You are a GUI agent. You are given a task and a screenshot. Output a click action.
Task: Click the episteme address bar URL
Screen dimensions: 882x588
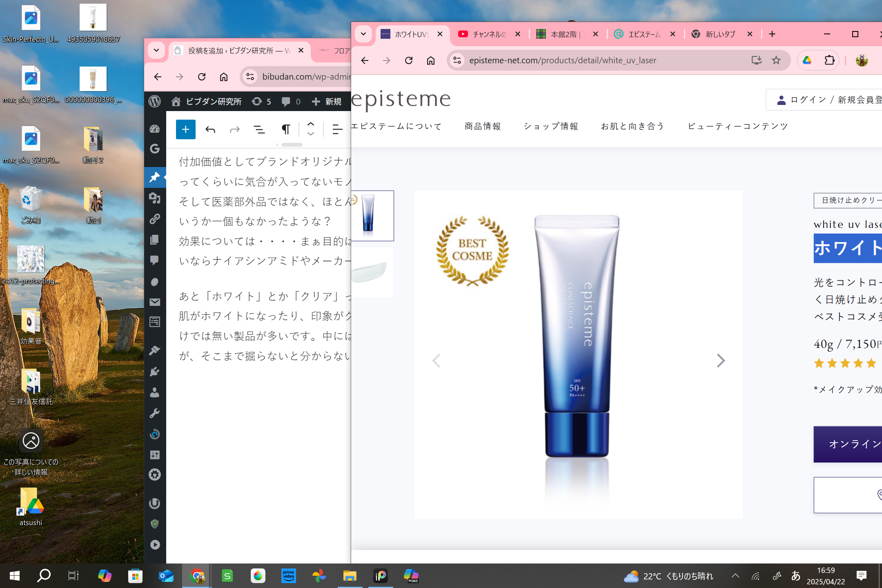pos(563,60)
